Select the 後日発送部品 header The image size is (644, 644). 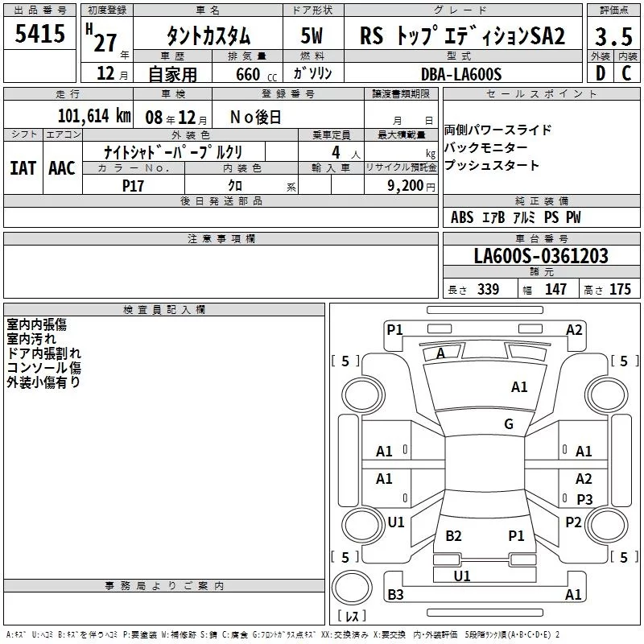point(221,200)
